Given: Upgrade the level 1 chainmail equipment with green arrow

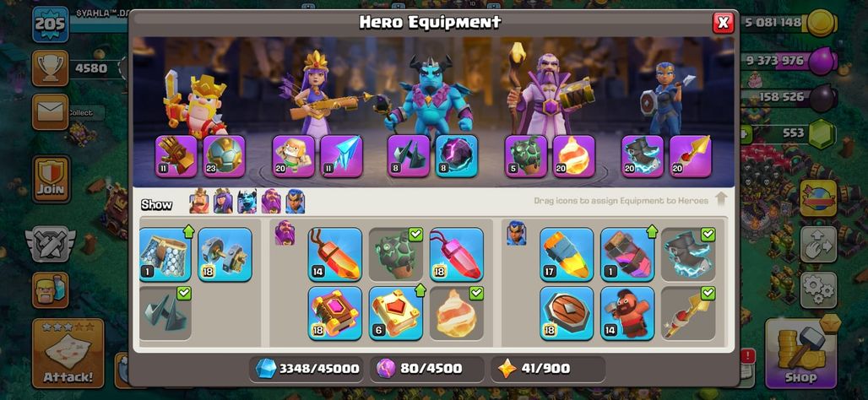Looking at the screenshot, I should [165, 255].
